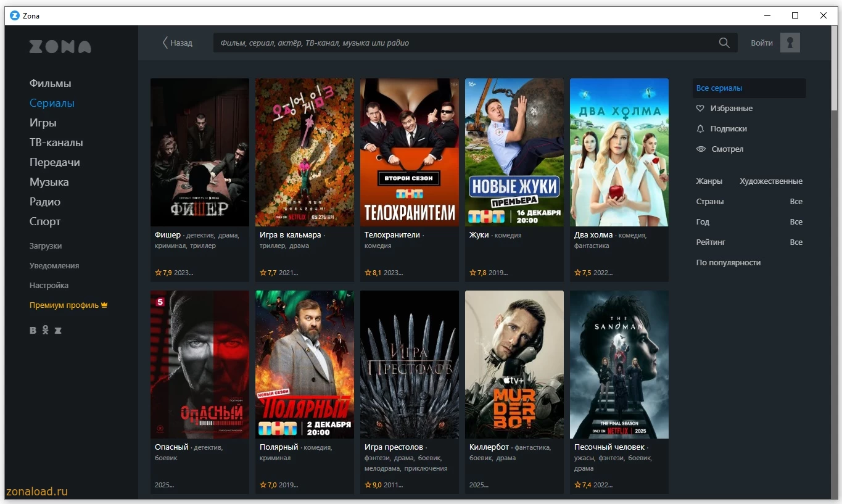Open the Телохранители poster
The image size is (842, 504).
pos(410,152)
